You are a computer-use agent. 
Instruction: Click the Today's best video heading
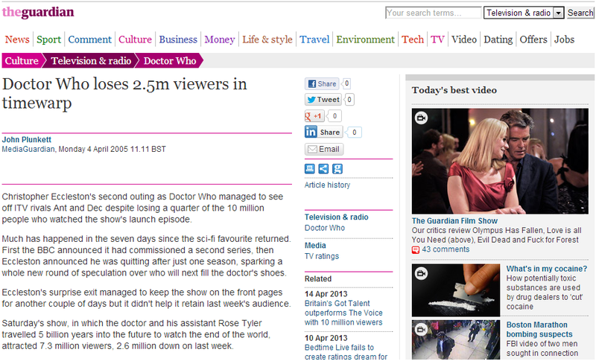tap(454, 90)
